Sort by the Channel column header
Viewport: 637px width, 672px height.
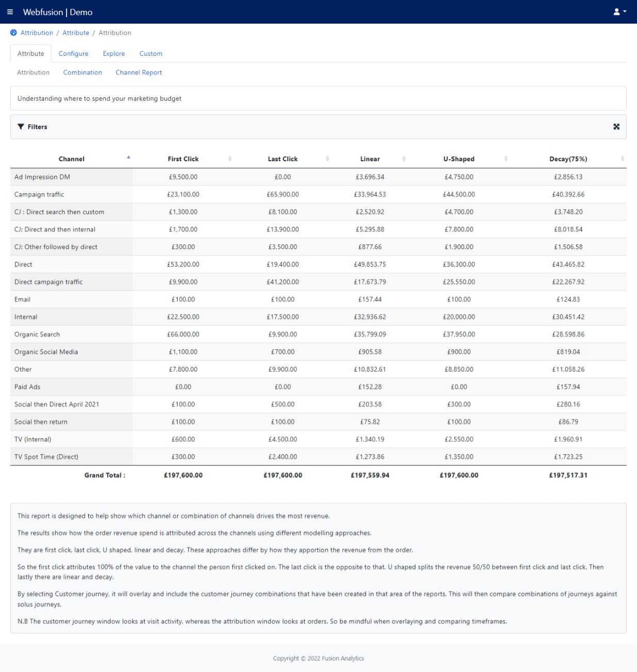[71, 159]
